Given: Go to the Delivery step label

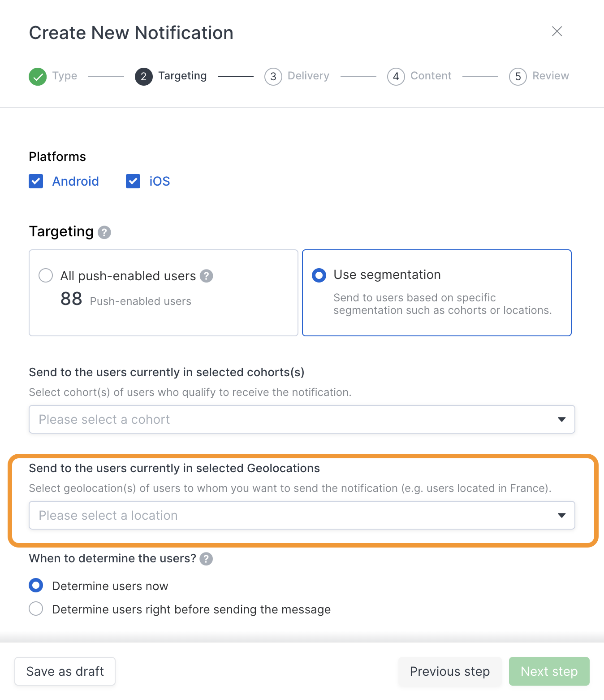Looking at the screenshot, I should [x=308, y=76].
